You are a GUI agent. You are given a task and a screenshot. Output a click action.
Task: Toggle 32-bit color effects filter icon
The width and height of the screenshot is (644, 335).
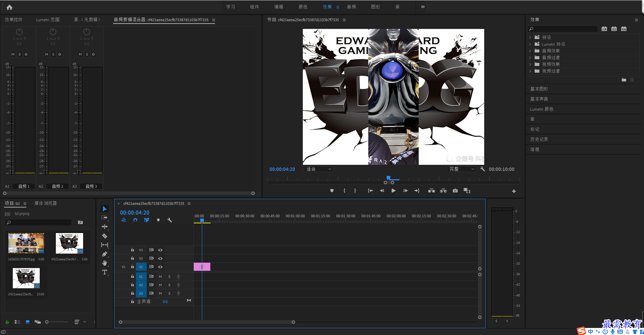click(614, 29)
